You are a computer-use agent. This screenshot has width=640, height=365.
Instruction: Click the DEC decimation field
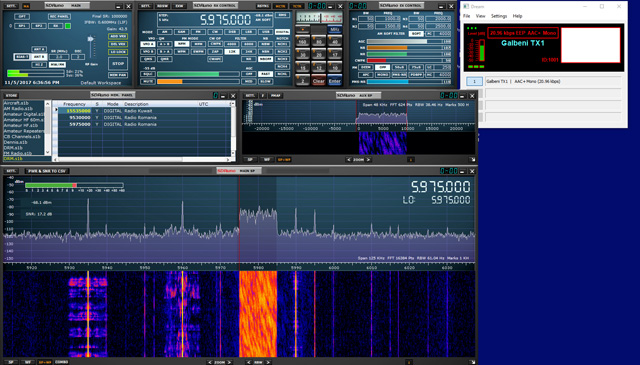pos(78,57)
